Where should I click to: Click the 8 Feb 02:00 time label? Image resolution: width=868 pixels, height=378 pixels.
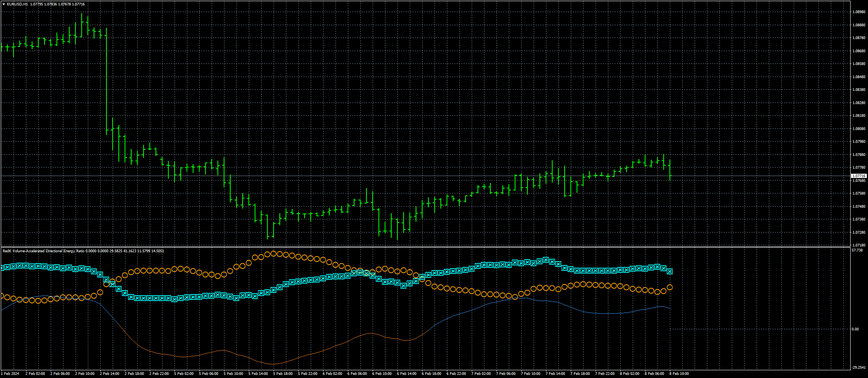click(630, 374)
